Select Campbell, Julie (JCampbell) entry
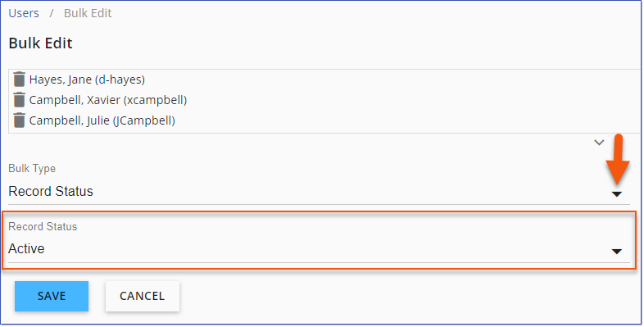The height and width of the screenshot is (327, 644). tap(102, 120)
